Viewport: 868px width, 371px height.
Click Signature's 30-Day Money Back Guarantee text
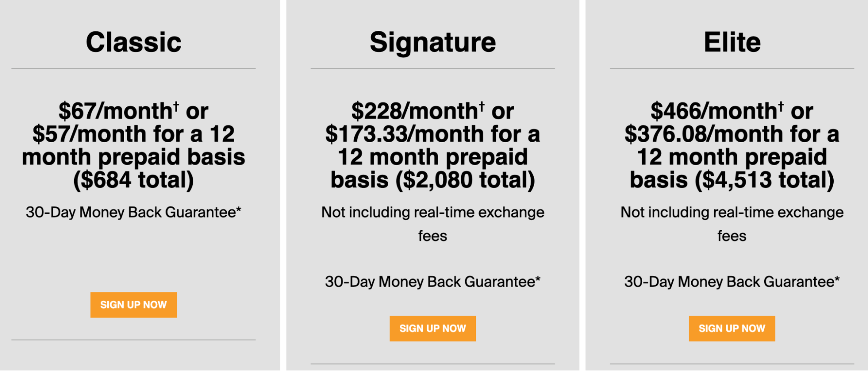pos(432,282)
